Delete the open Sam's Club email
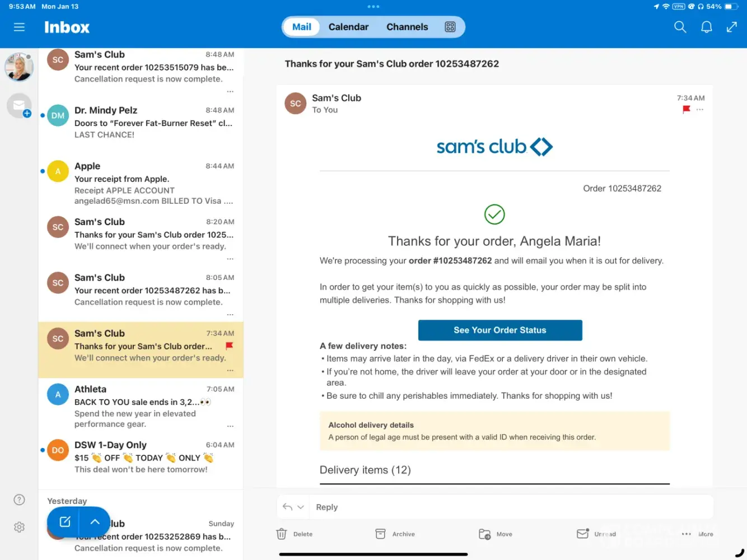 click(x=294, y=534)
